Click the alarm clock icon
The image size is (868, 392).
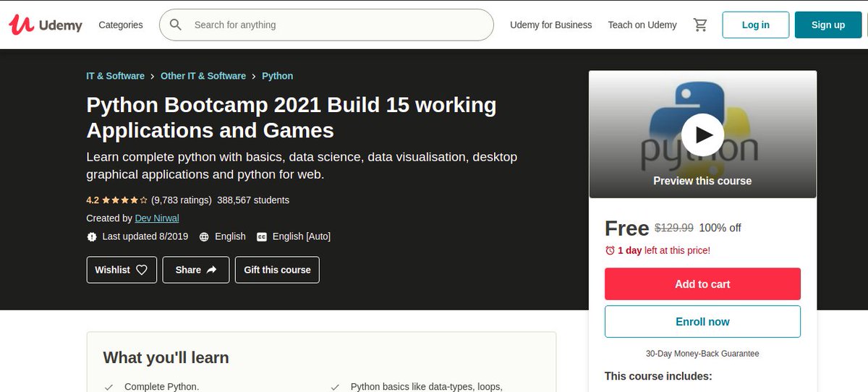coord(610,250)
